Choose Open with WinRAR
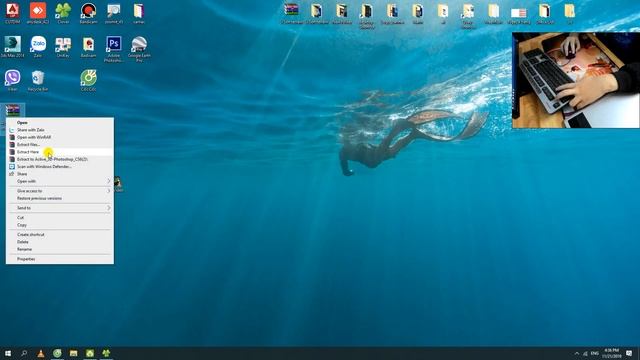Image resolution: width=640 pixels, height=360 pixels. (x=60, y=137)
